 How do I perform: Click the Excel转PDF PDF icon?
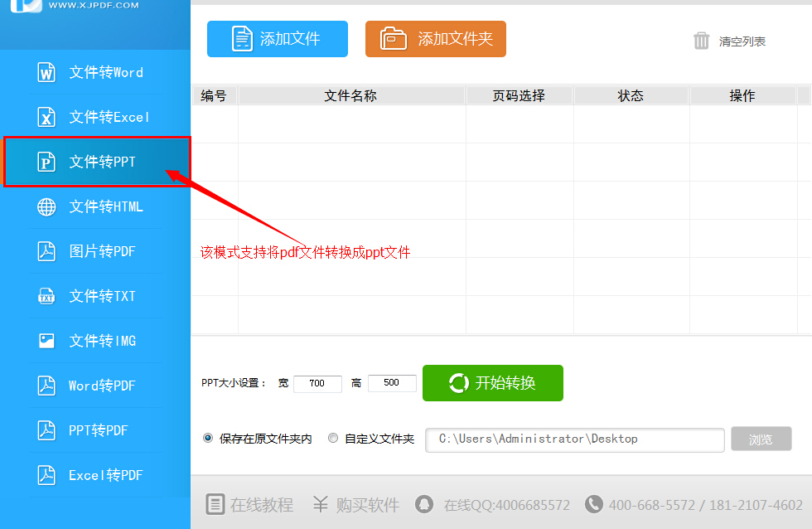[x=46, y=475]
